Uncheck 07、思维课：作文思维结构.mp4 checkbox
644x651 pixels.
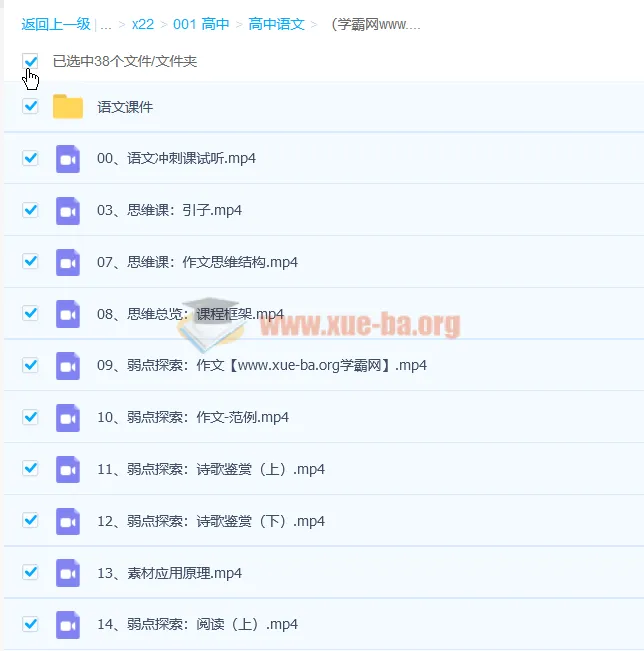[x=30, y=262]
